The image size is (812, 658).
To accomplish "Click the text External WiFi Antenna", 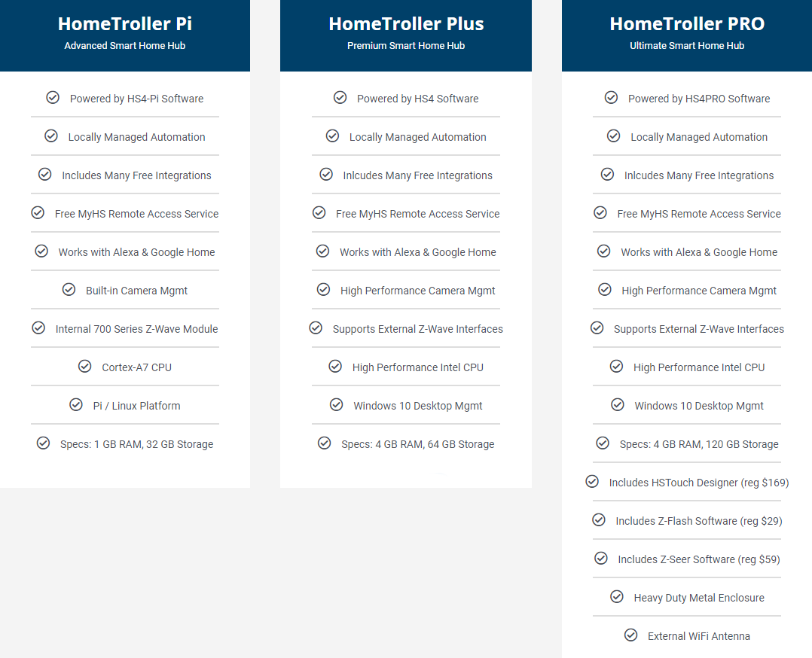I will (x=699, y=636).
